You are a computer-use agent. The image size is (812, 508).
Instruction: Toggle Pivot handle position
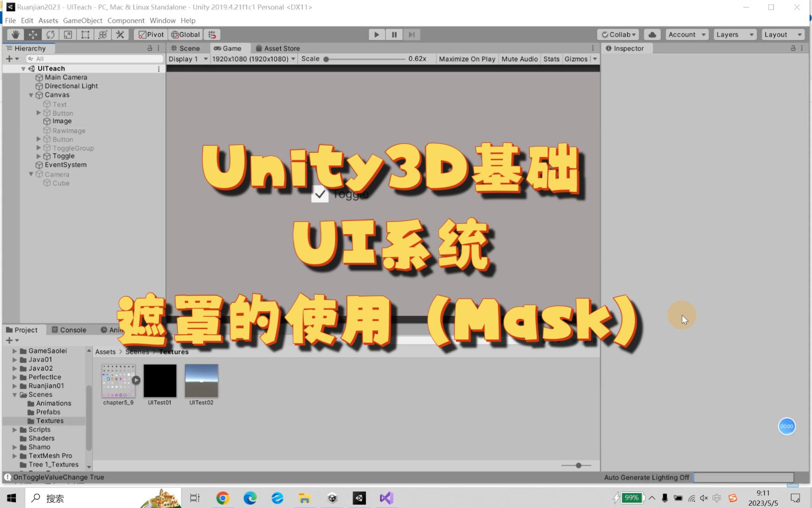click(x=151, y=34)
